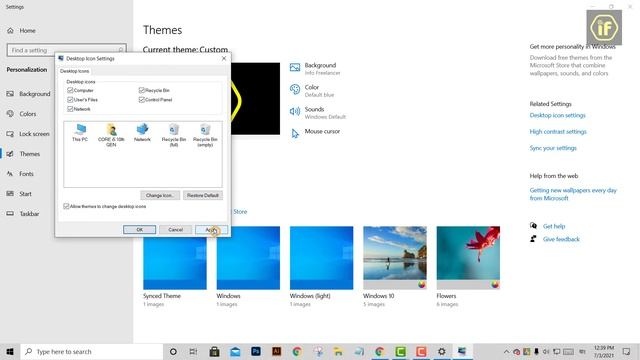Open Getting new wallpapers every day link

click(x=573, y=194)
